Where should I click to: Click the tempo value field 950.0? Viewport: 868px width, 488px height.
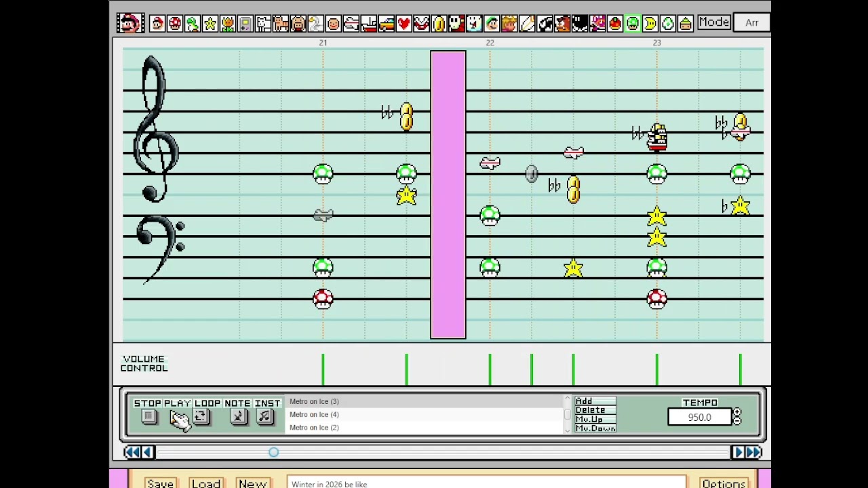pos(700,418)
